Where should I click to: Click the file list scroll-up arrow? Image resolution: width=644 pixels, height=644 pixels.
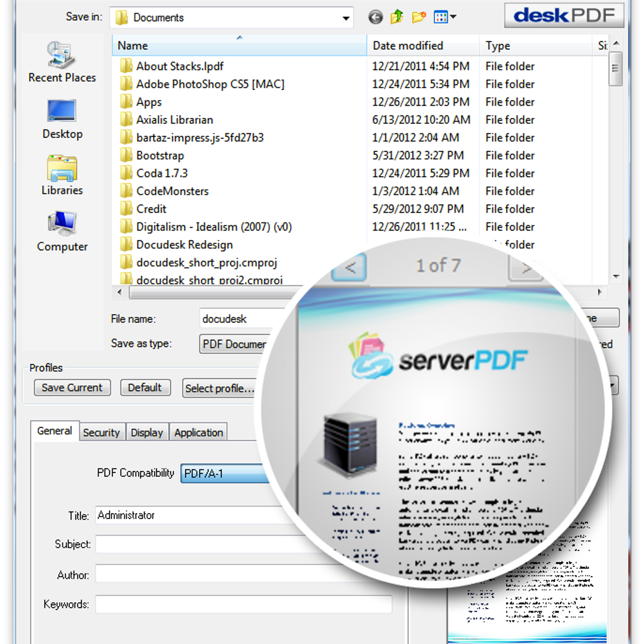(616, 43)
